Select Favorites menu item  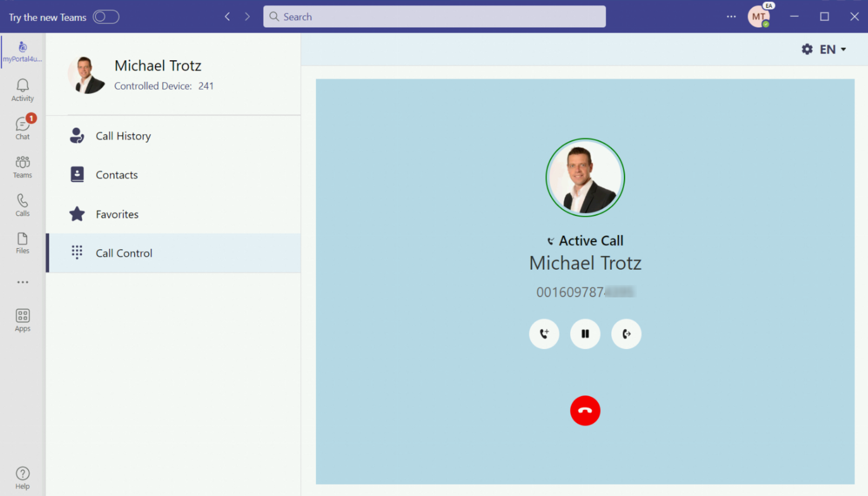coord(174,214)
